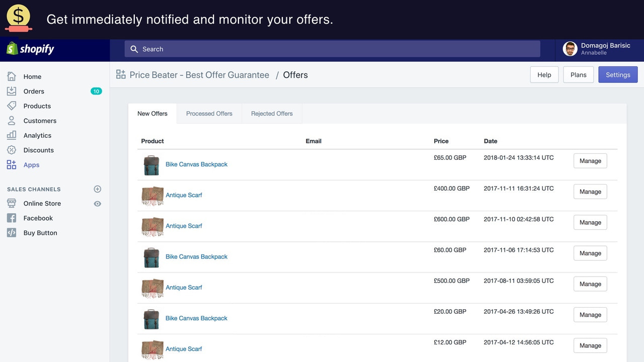Open the Bike Canvas Backpack product link
This screenshot has width=644, height=362.
[196, 164]
